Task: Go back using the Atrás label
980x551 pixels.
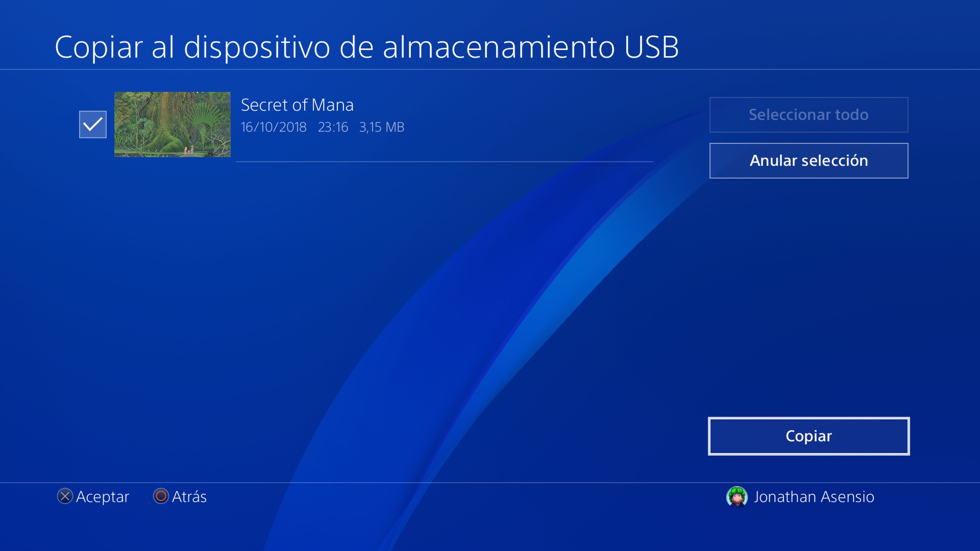Action: (189, 497)
